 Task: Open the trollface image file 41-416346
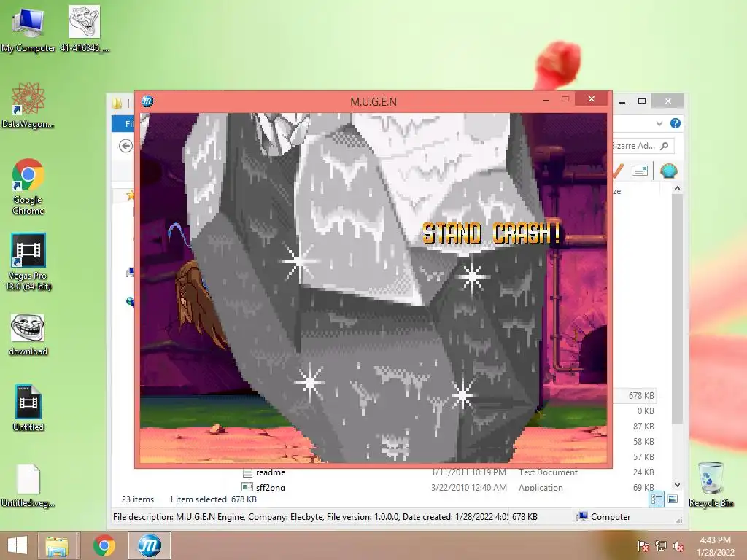85,28
